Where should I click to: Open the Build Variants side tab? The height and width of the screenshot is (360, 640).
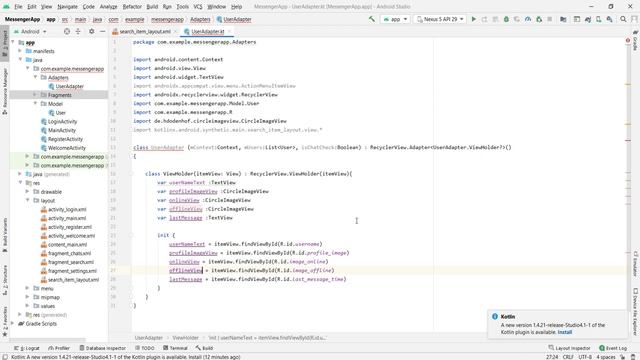point(4,235)
